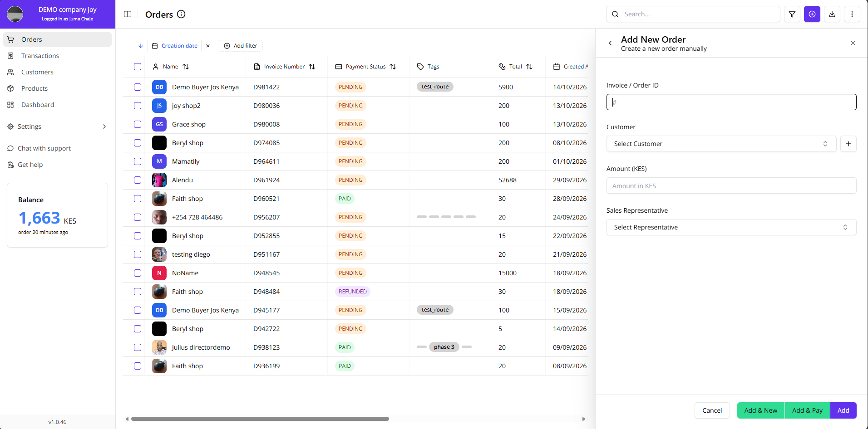
Task: Click the Add & Pay button
Action: (x=807, y=410)
